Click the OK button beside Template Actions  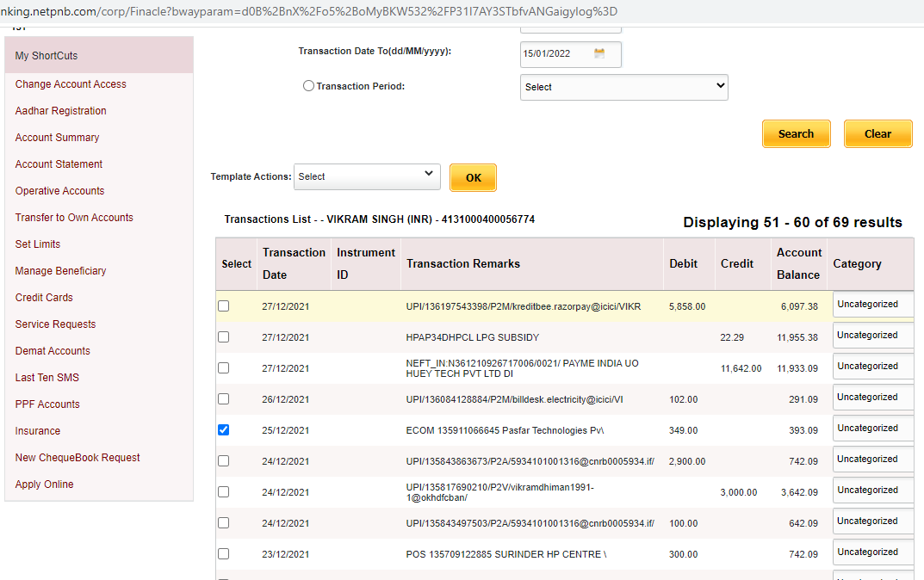click(x=473, y=178)
